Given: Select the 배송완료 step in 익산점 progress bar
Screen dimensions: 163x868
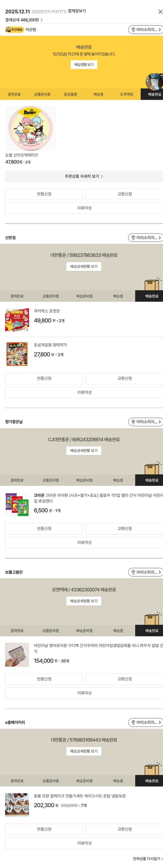Looking at the screenshot, I should coord(155,94).
